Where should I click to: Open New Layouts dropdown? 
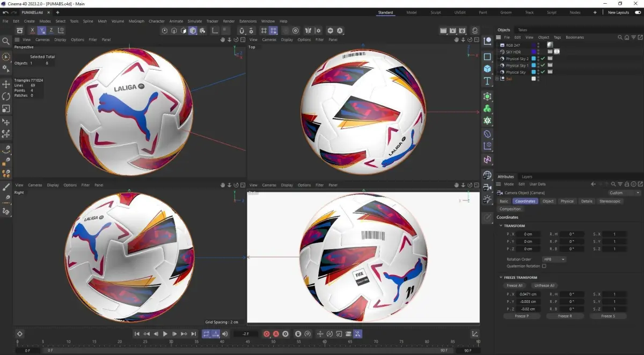pyautogui.click(x=618, y=12)
